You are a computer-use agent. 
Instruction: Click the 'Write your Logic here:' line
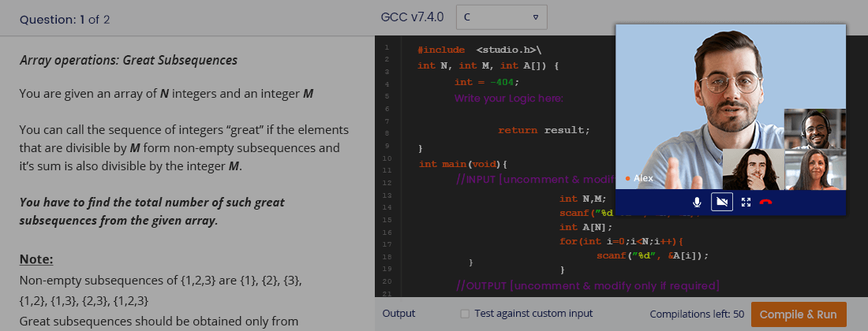508,99
